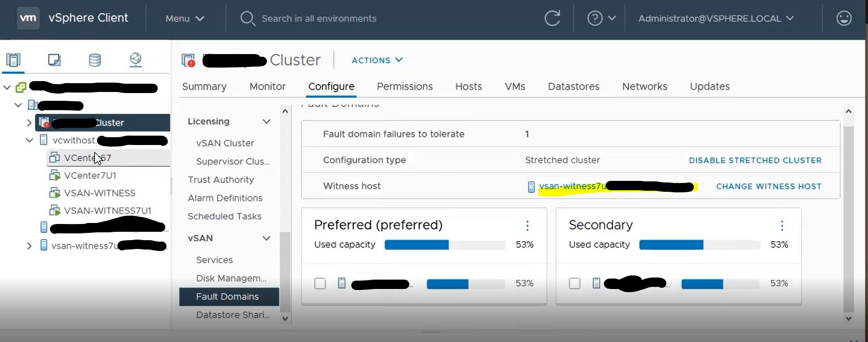Select the host checkbox in Secondary domain

(x=575, y=283)
